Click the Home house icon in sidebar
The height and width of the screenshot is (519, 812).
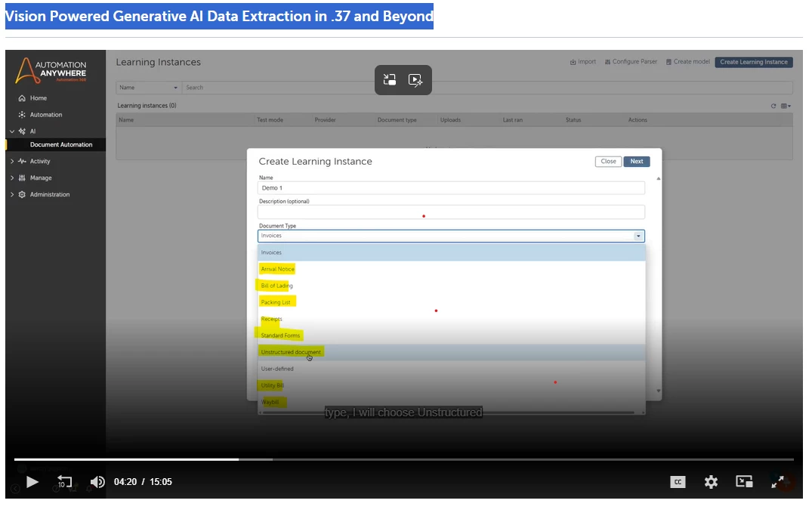[x=22, y=98]
